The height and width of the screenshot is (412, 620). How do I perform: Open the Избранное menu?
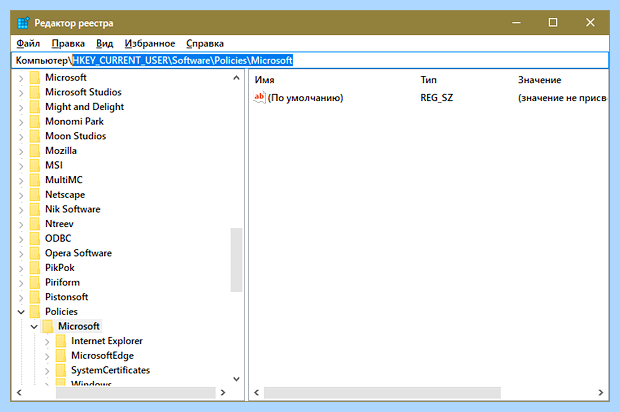coord(150,43)
